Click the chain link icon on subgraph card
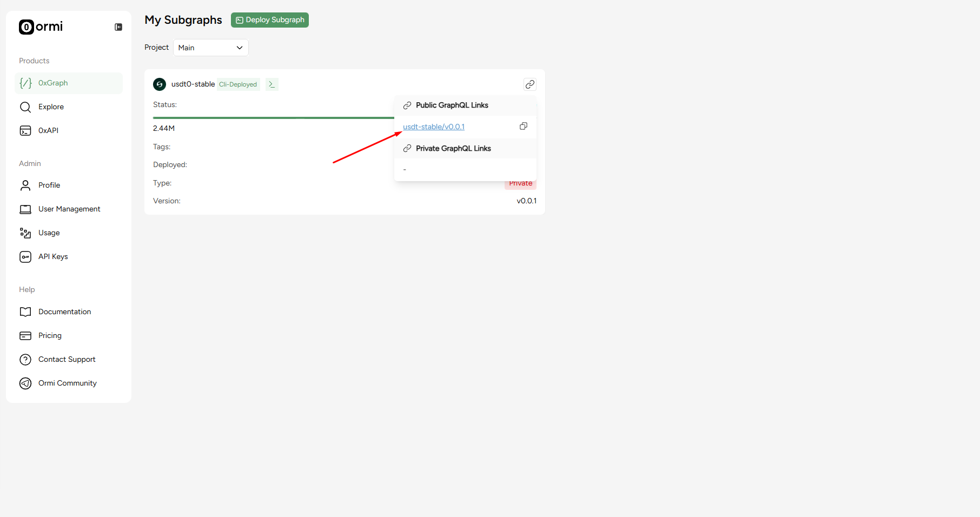 (529, 84)
